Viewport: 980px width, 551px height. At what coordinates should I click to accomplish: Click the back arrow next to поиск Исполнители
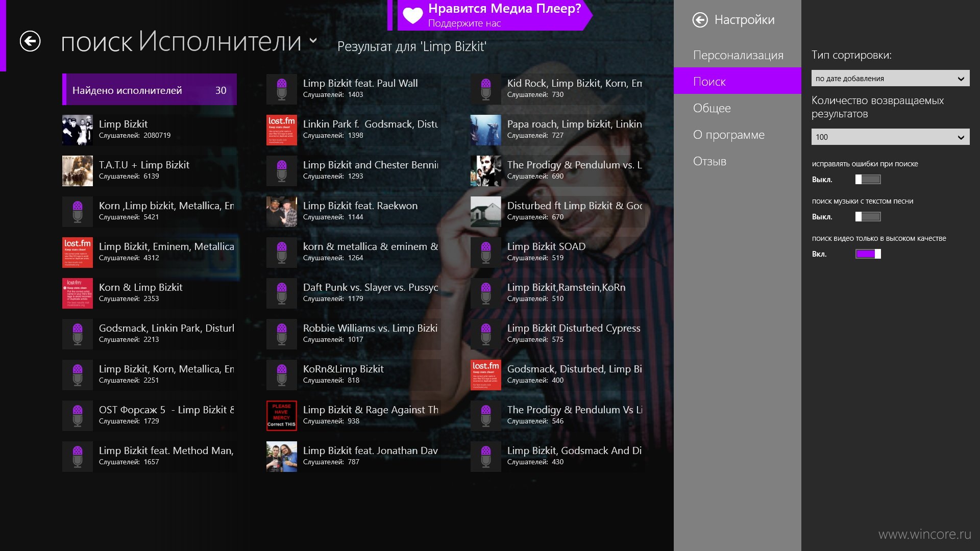30,41
